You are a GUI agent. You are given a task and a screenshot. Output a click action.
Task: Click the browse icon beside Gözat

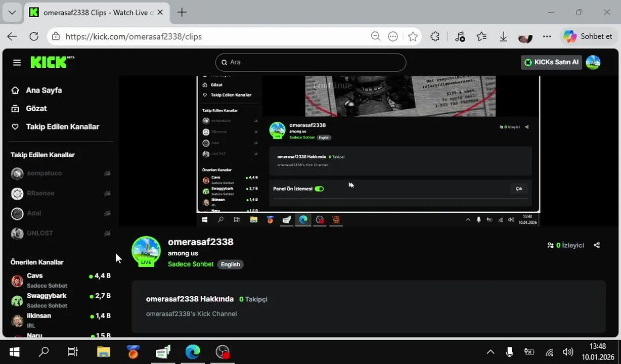tap(15, 109)
